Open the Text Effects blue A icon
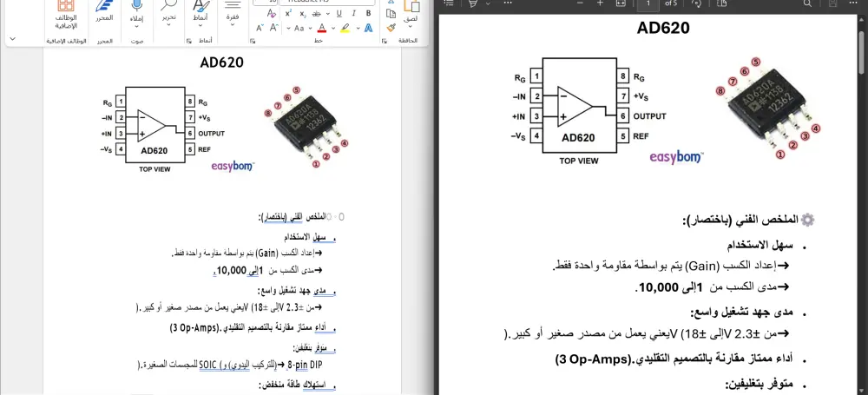The image size is (868, 395). point(368,28)
